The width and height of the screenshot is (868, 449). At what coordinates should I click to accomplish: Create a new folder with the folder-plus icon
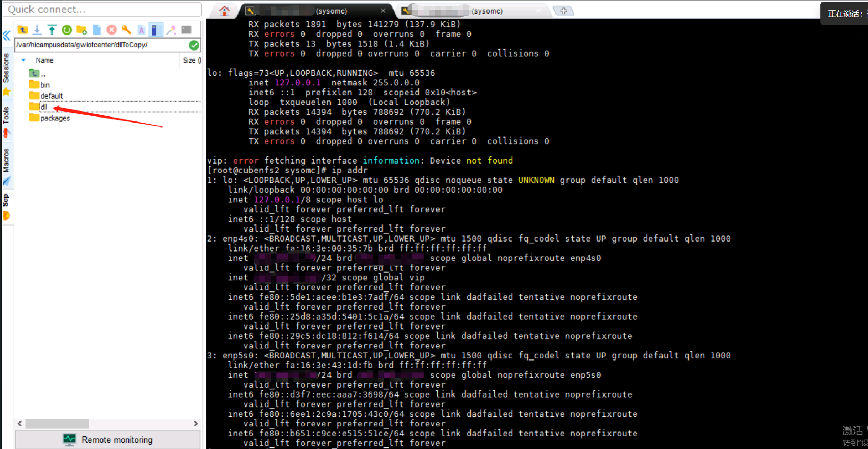pos(82,30)
